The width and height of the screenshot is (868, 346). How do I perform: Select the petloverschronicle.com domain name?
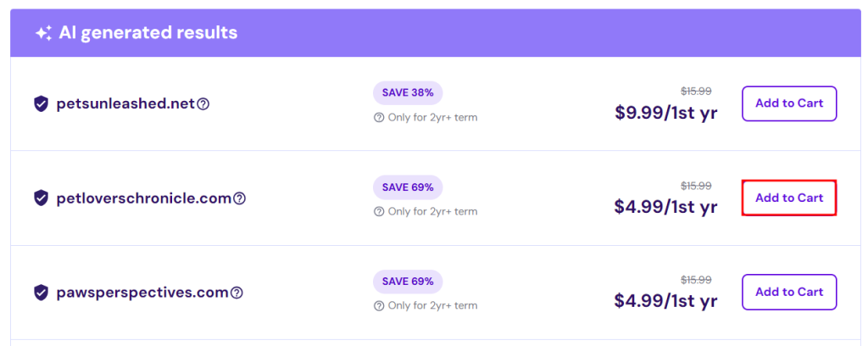(x=143, y=198)
